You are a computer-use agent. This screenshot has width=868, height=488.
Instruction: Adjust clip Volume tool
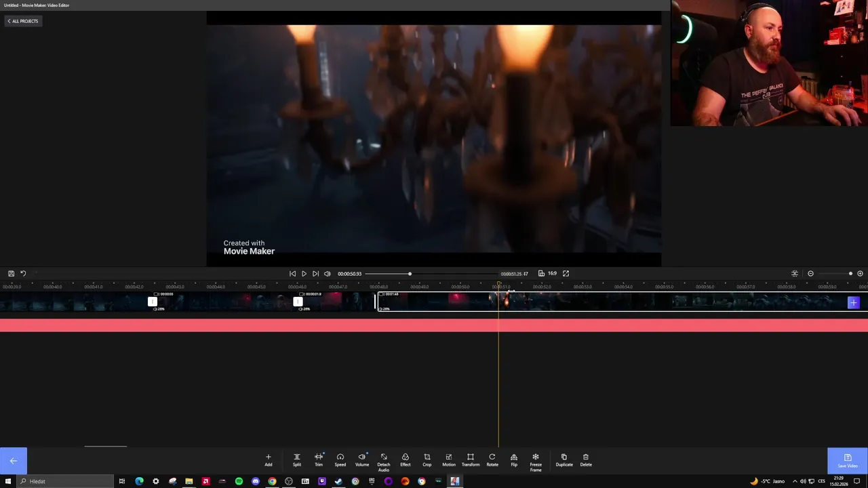(x=362, y=460)
